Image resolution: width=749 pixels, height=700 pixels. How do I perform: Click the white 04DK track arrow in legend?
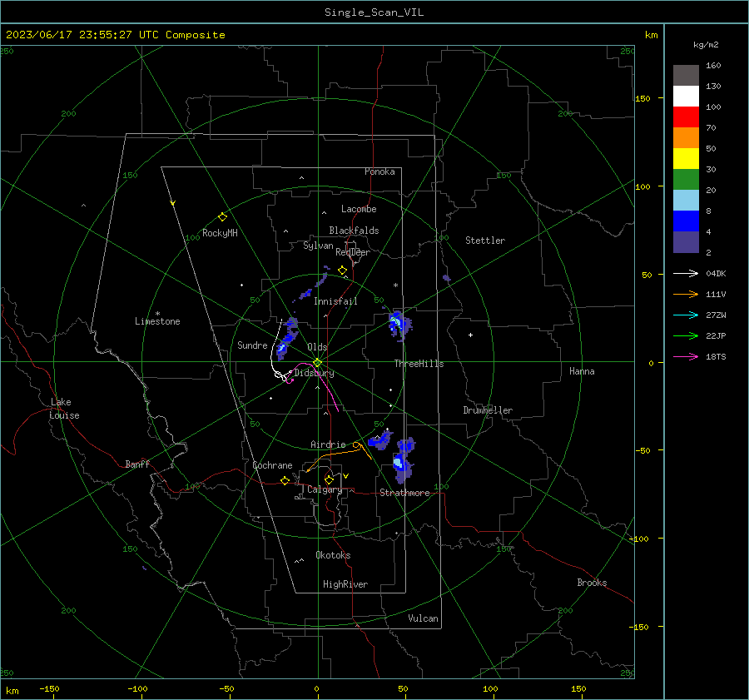click(686, 273)
